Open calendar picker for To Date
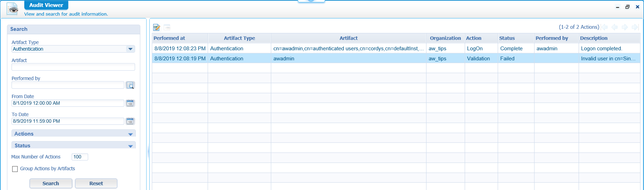The height and width of the screenshot is (190, 644). click(x=130, y=121)
